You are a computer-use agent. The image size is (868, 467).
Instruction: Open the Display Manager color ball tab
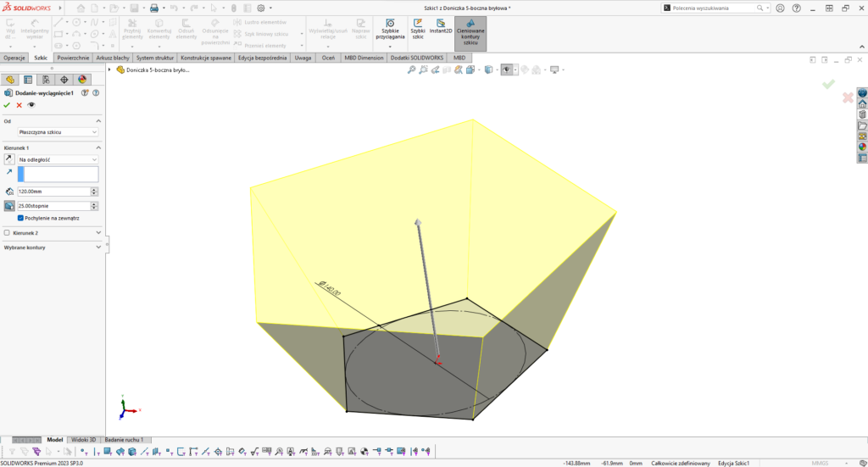pos(82,80)
